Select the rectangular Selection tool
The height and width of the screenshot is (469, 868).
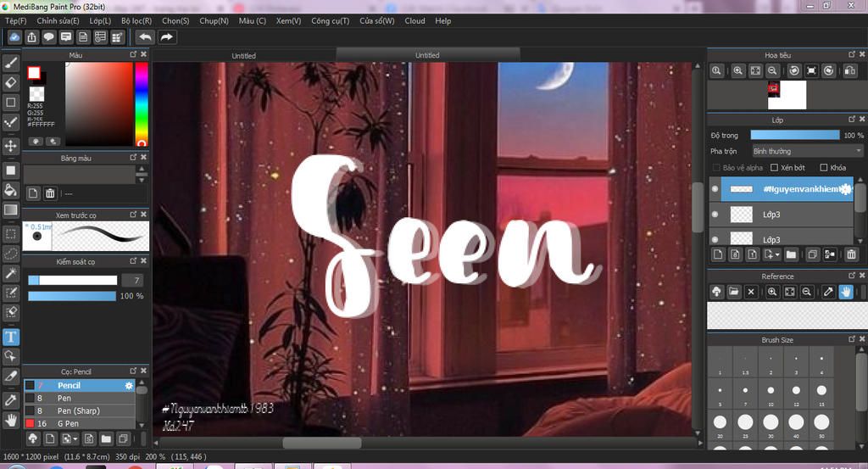click(10, 234)
